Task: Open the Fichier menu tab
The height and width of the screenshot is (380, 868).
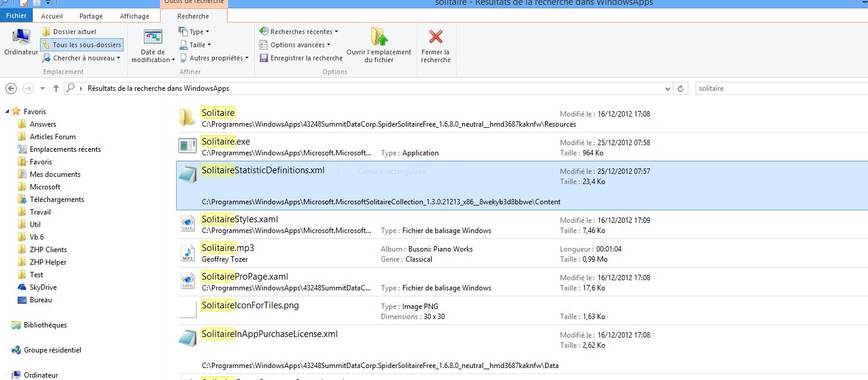Action: click(x=16, y=16)
